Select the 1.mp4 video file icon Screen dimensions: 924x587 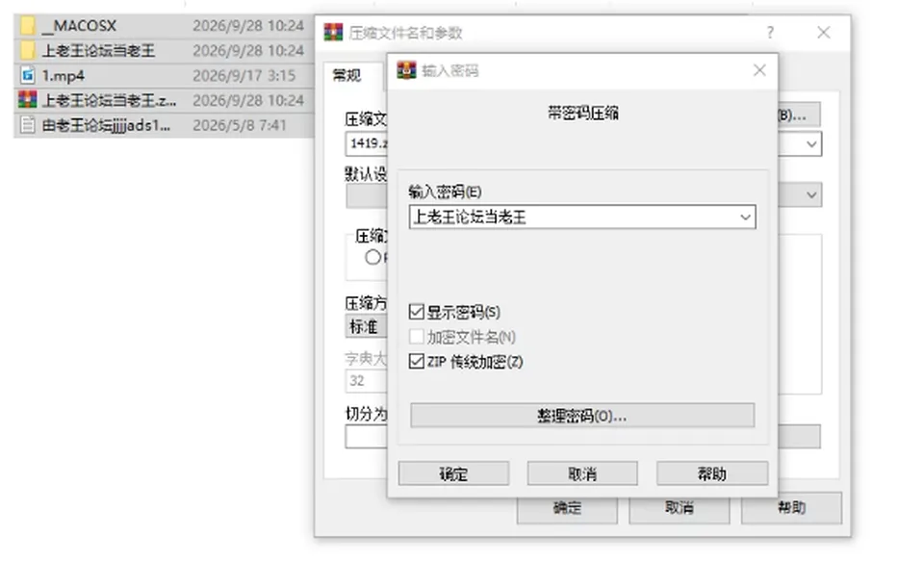tap(28, 75)
